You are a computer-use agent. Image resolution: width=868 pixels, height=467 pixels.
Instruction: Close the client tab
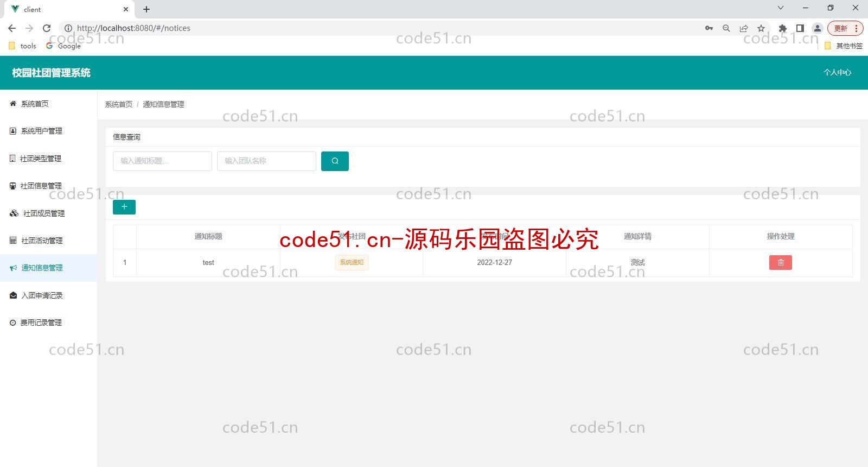tap(126, 9)
